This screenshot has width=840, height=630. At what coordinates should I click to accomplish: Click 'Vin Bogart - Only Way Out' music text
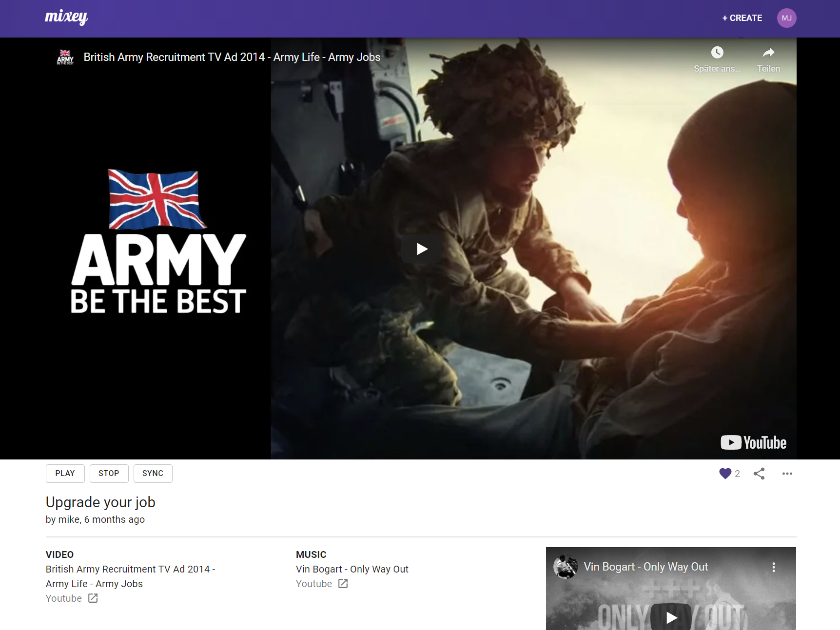click(352, 569)
